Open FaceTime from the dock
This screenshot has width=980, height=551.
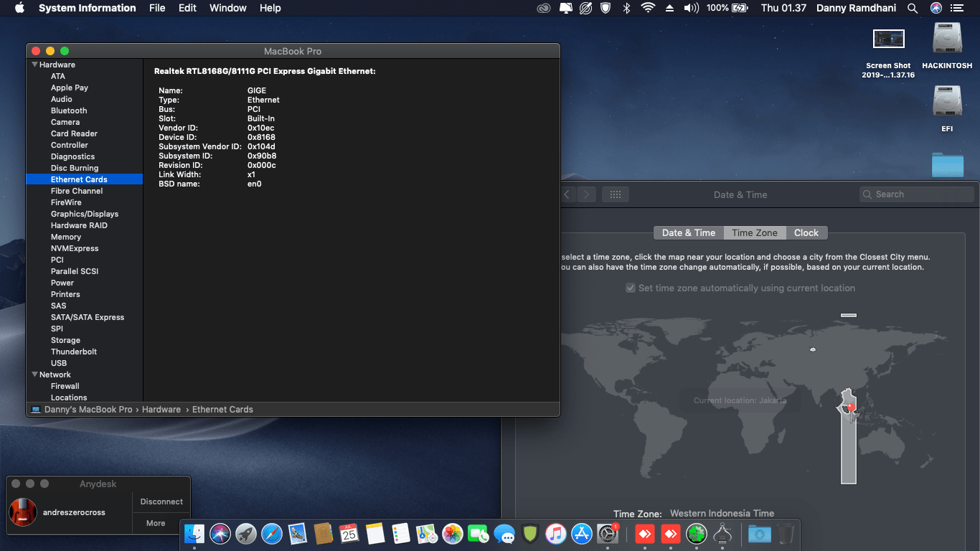click(479, 534)
